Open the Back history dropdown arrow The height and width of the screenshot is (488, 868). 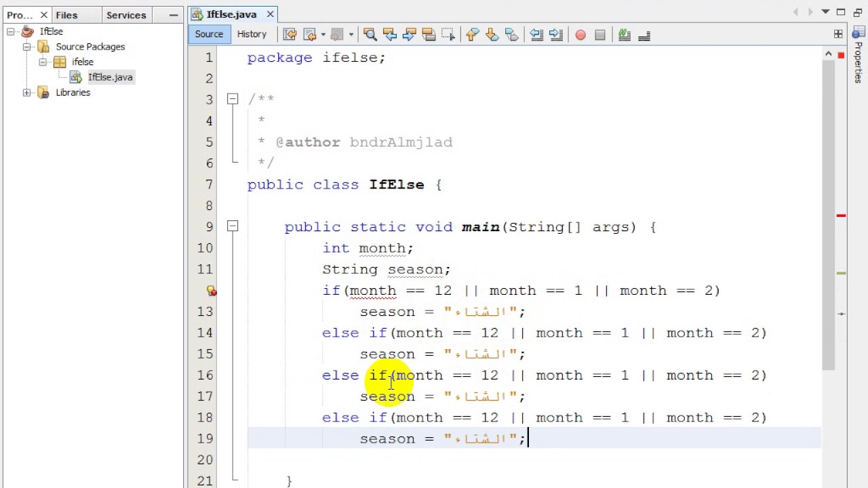[323, 35]
